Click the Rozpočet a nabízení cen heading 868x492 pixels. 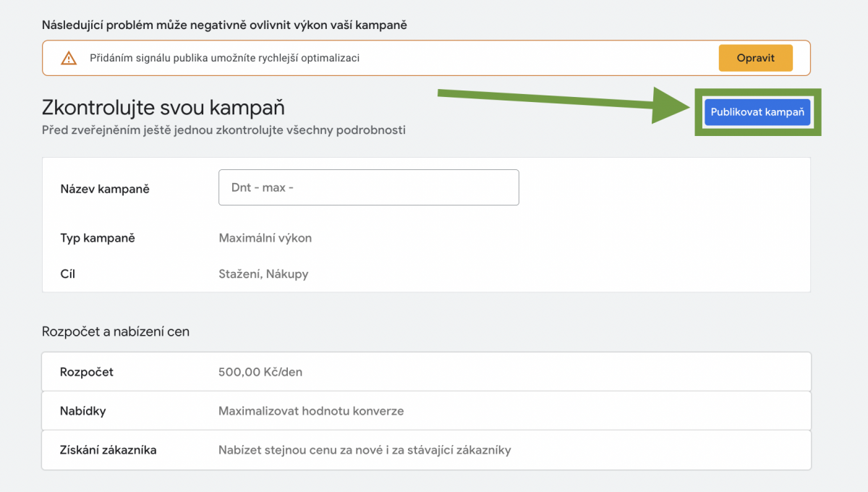point(116,332)
